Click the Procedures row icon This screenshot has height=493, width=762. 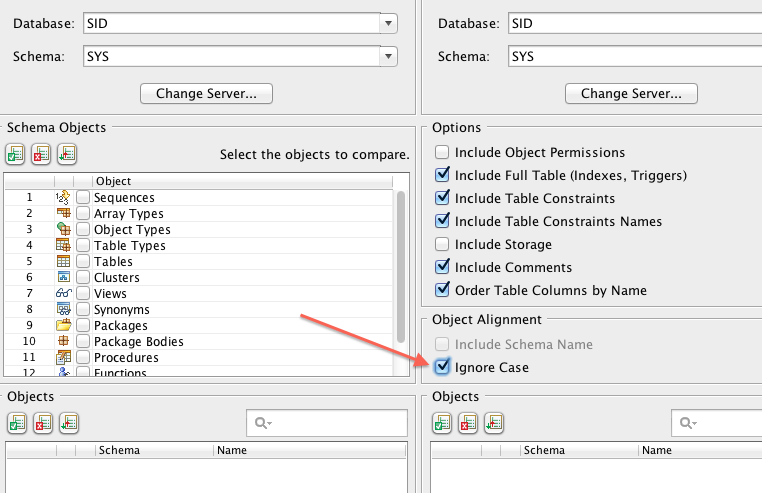(63, 357)
